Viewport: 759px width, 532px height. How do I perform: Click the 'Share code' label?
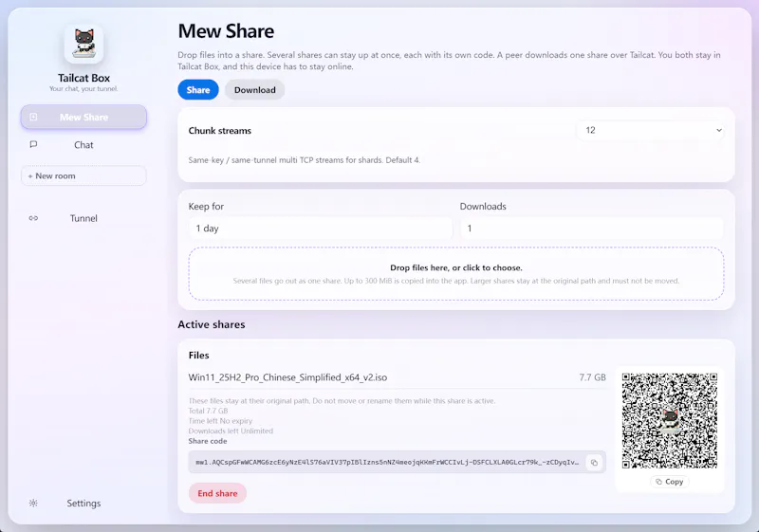(208, 441)
